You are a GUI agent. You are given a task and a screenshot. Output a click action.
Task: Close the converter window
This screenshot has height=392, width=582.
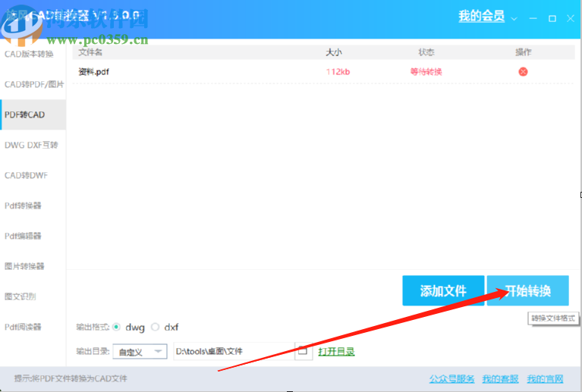pyautogui.click(x=571, y=18)
